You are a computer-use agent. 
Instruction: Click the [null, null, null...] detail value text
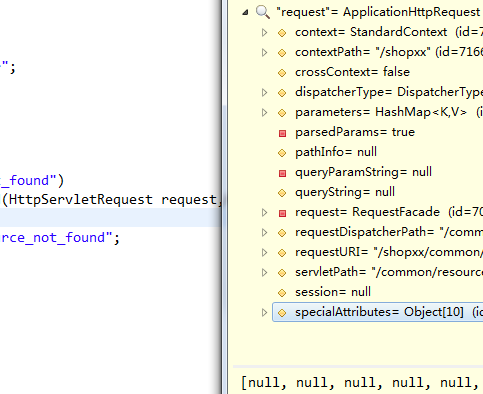click(x=360, y=383)
